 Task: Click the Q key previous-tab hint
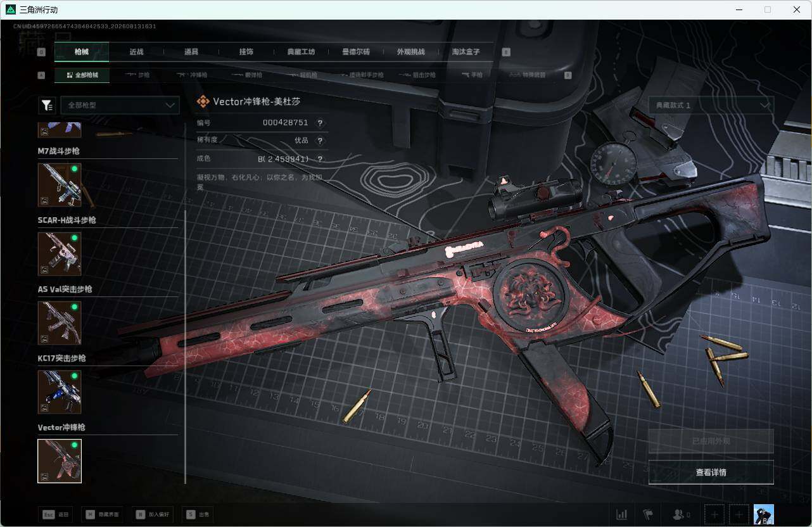(41, 52)
